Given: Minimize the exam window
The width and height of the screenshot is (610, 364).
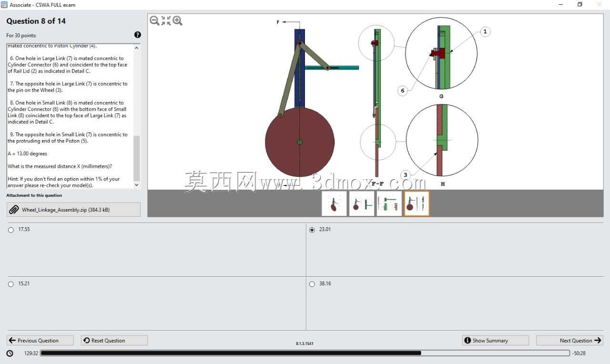Looking at the screenshot, I should click(x=560, y=5).
